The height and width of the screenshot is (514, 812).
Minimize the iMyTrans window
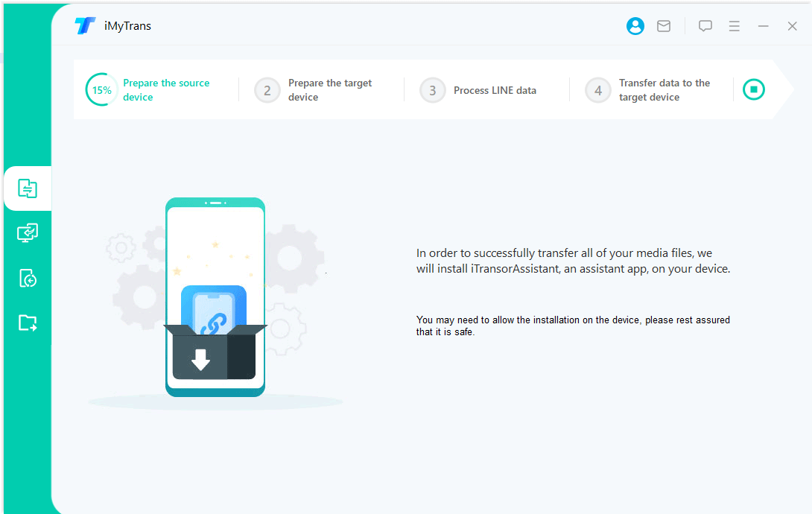(x=763, y=26)
